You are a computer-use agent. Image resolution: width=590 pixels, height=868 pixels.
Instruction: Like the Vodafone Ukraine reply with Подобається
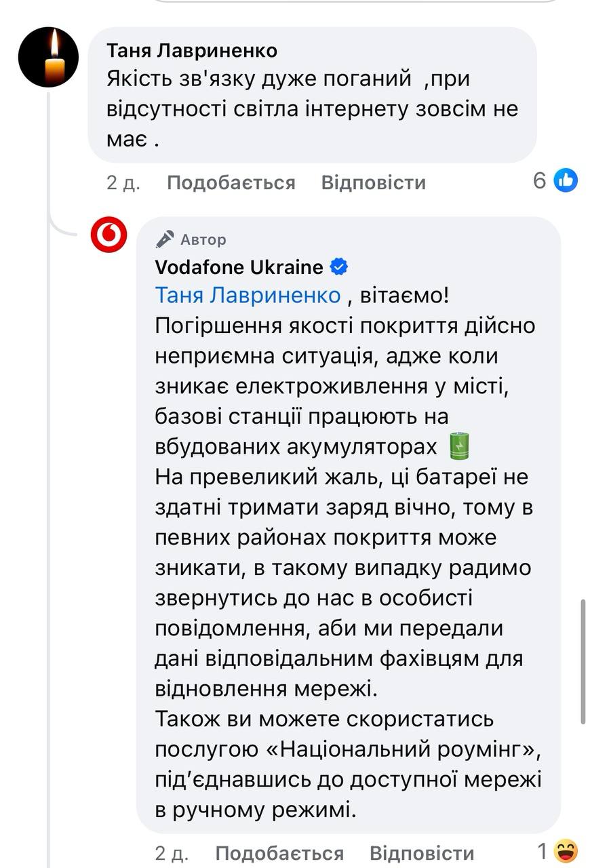pyautogui.click(x=279, y=852)
